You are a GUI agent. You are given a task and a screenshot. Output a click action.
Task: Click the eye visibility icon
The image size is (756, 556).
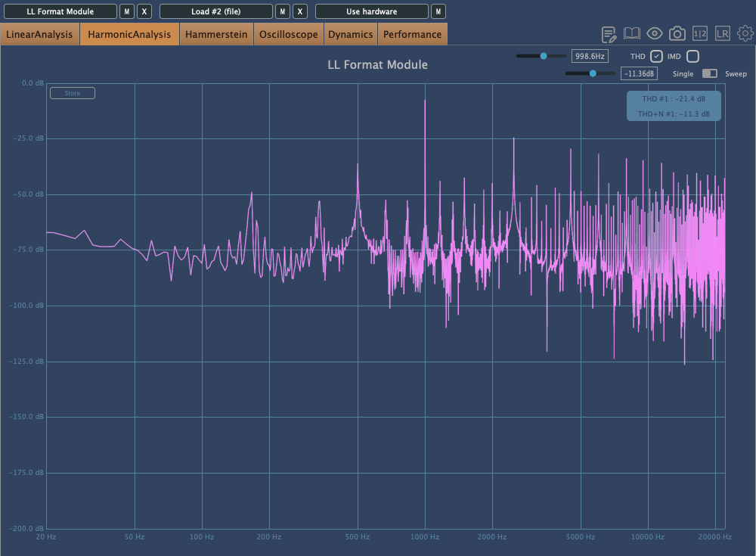point(655,34)
